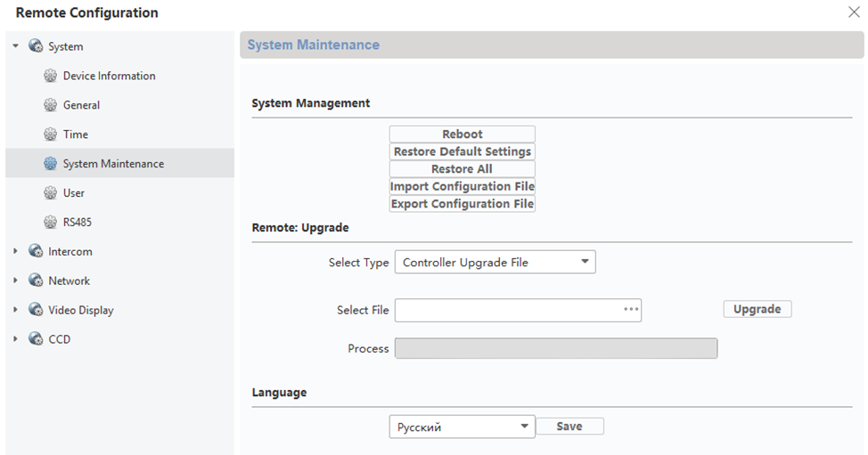Image resolution: width=868 pixels, height=455 pixels.
Task: Open the Select Type dropdown
Action: point(495,262)
